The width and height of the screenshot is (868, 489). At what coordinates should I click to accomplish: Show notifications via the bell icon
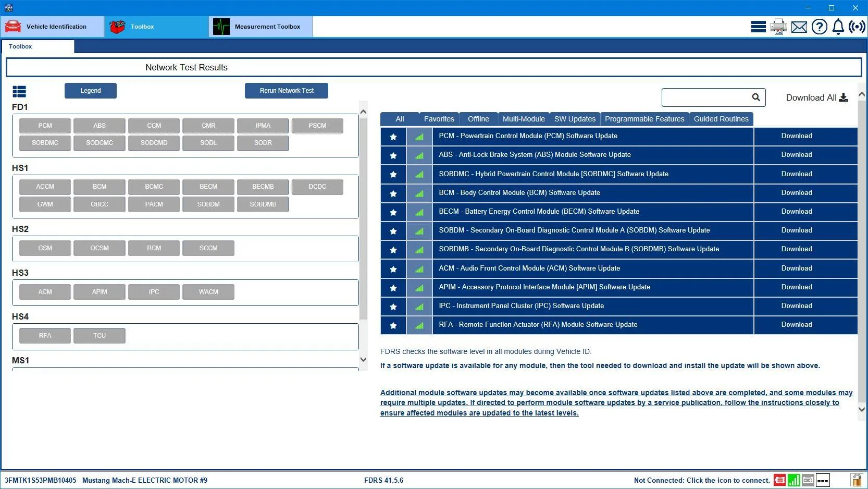[838, 27]
